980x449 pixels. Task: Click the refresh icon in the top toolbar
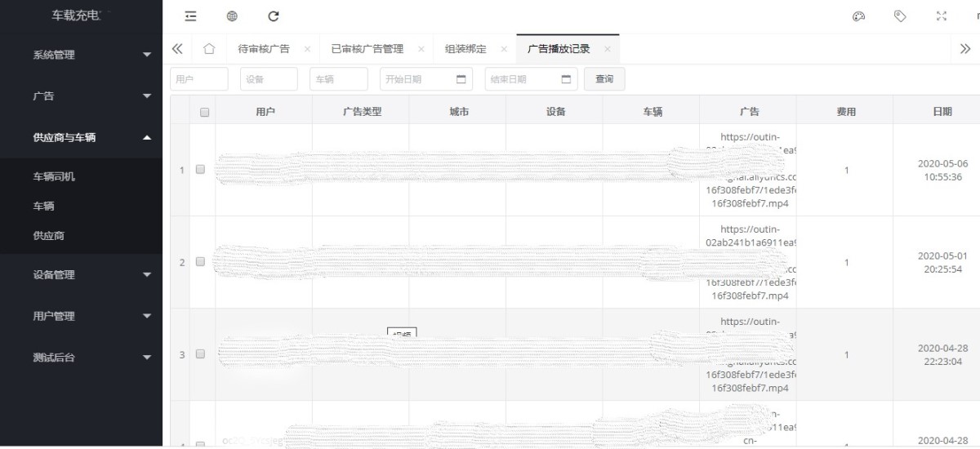click(x=274, y=16)
